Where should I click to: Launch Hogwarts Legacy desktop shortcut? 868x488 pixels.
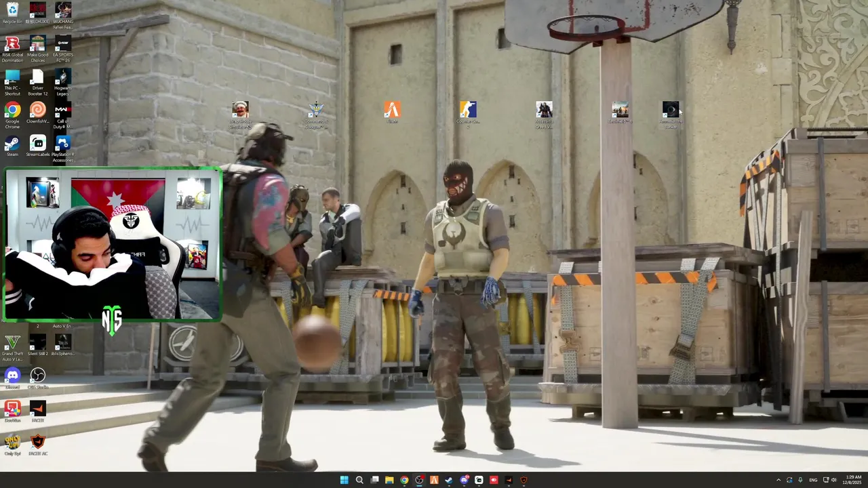click(63, 82)
